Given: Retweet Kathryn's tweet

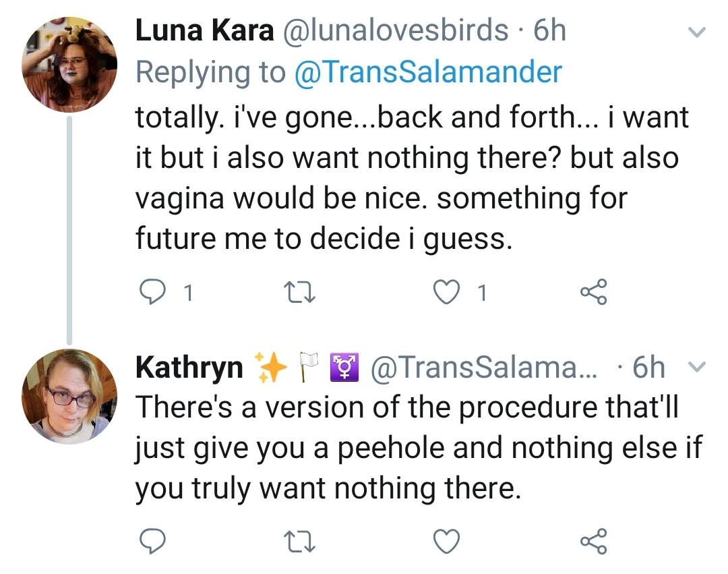Looking at the screenshot, I should pos(299,542).
